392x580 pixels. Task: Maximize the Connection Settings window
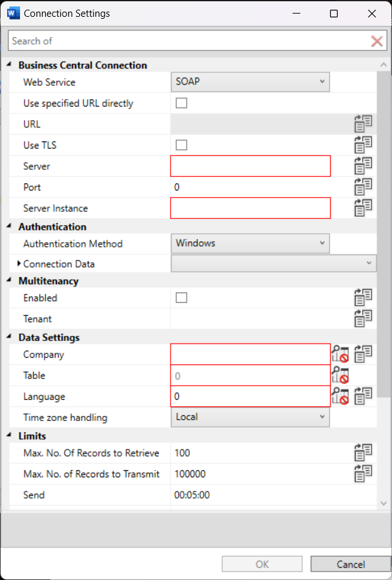pyautogui.click(x=334, y=14)
